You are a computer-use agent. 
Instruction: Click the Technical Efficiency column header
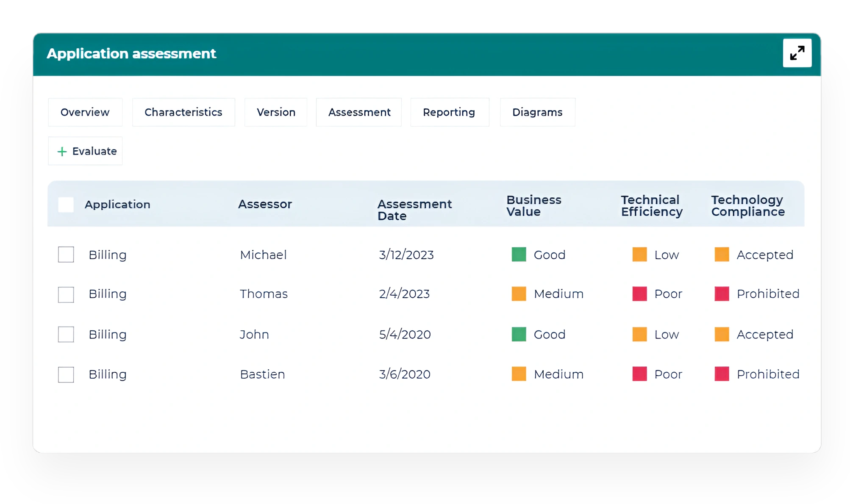(652, 206)
